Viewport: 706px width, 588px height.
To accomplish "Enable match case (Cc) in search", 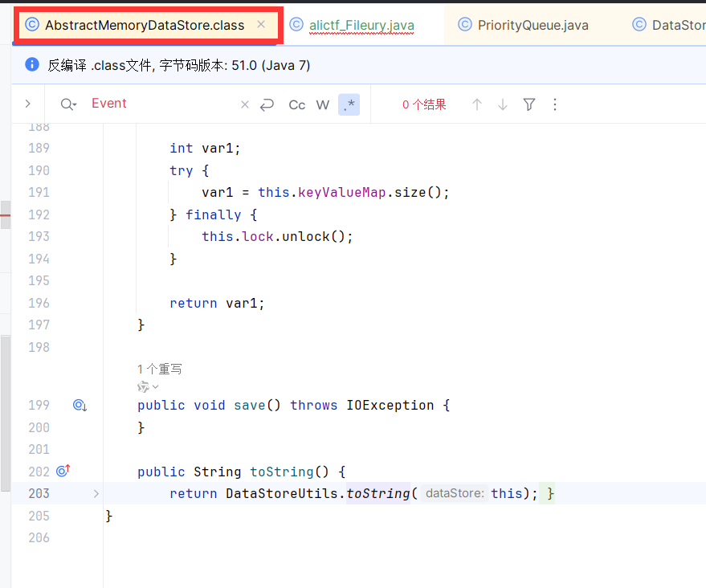I will click(x=297, y=104).
